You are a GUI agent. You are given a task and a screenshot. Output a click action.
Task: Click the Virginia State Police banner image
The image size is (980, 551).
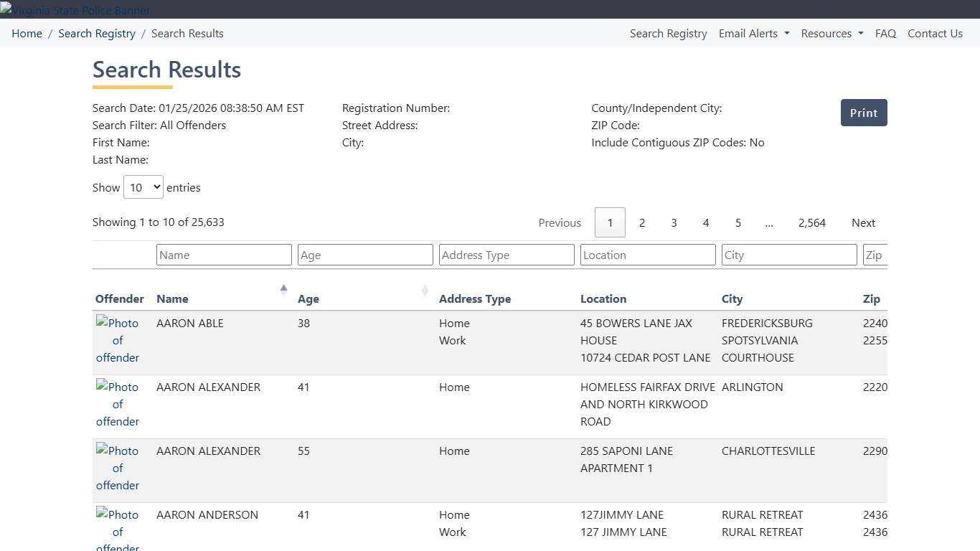[x=75, y=10]
